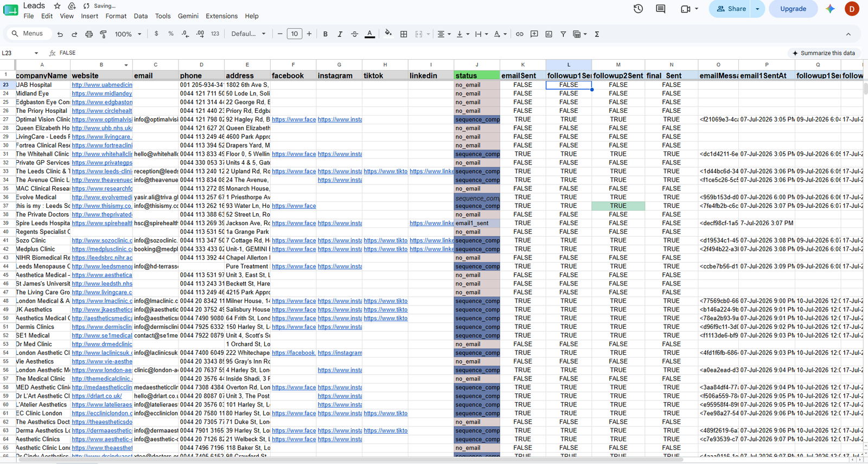This screenshot has height=464, width=868.
Task: Click the name box showing L23
Action: 16,53
